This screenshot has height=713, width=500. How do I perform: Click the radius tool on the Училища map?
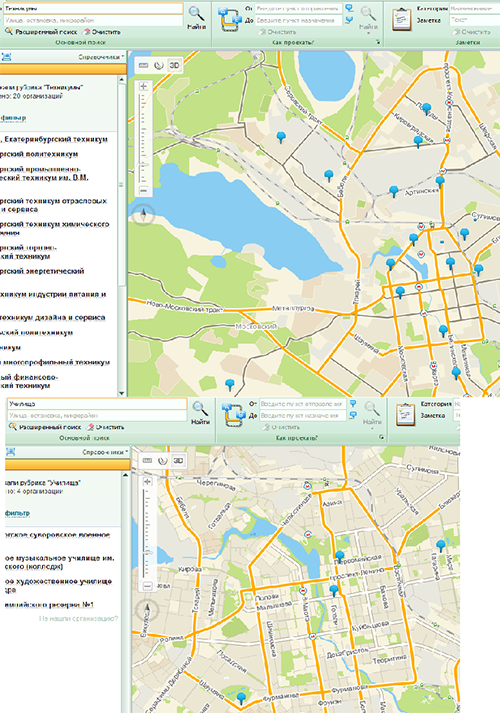[162, 461]
